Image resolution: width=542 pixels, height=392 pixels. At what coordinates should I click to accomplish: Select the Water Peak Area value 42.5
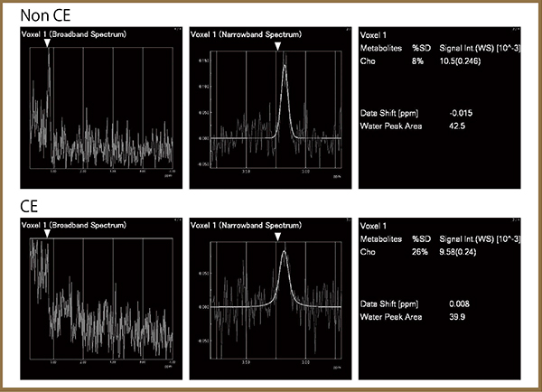pyautogui.click(x=459, y=126)
